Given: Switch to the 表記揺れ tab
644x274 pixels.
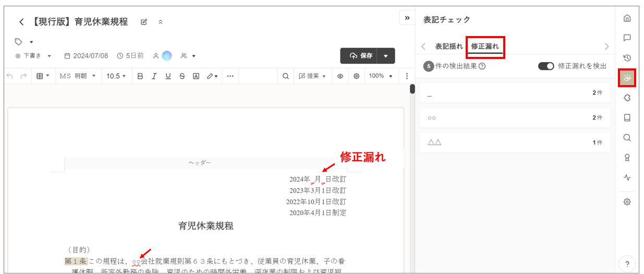Looking at the screenshot, I should [x=448, y=46].
